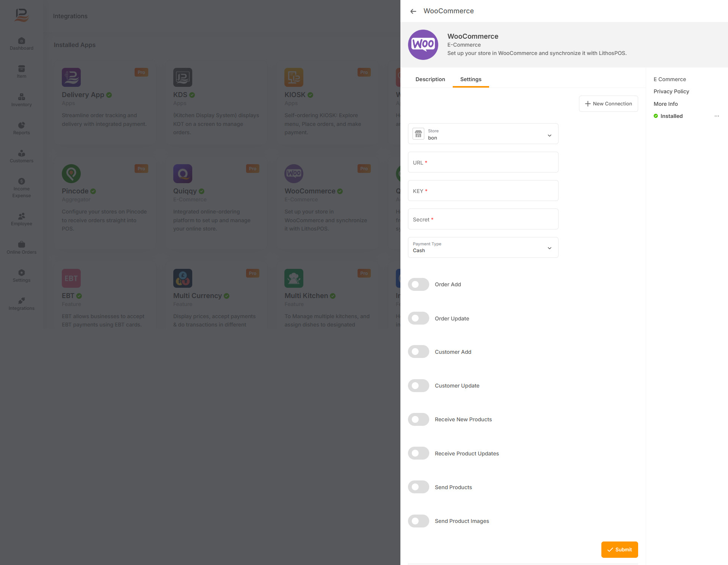The width and height of the screenshot is (728, 565).
Task: Toggle Send Product Images switch
Action: coord(419,521)
